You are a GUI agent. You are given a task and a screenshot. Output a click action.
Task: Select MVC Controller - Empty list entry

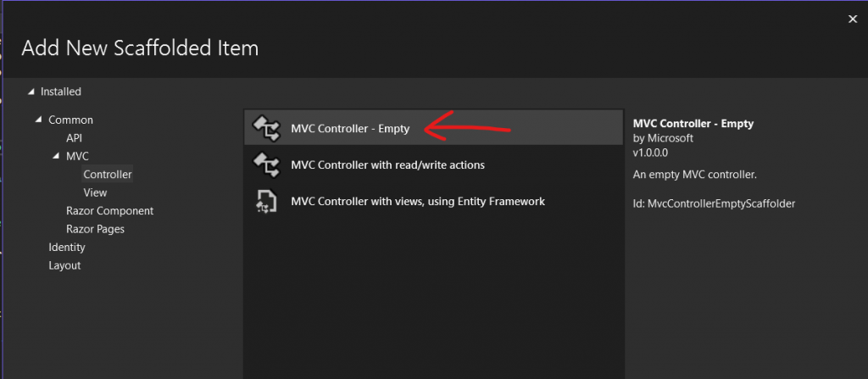point(349,129)
